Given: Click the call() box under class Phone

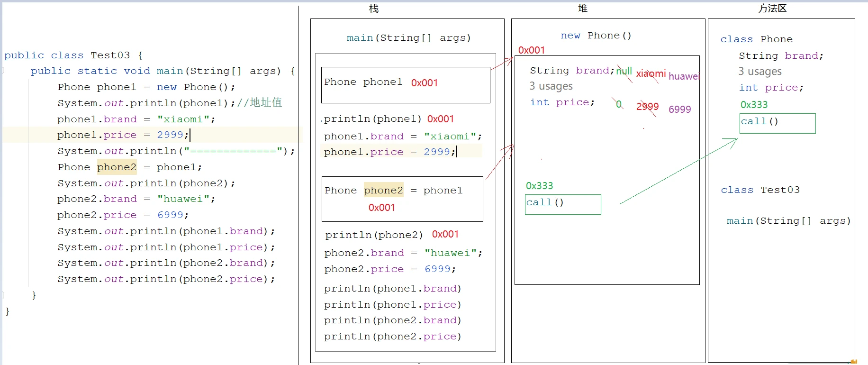Looking at the screenshot, I should (x=778, y=123).
